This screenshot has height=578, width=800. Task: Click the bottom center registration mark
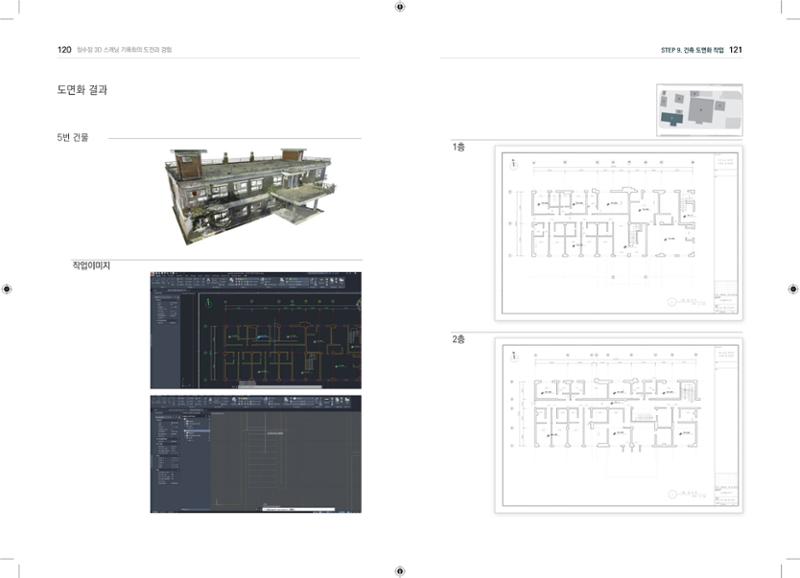click(x=400, y=571)
